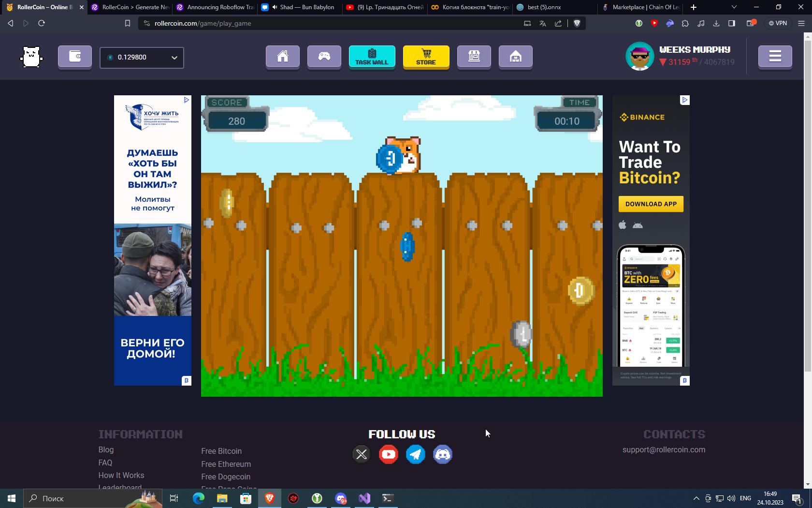Screen dimensions: 812x508
Task: Open the marketplace stall icon
Action: (x=474, y=57)
